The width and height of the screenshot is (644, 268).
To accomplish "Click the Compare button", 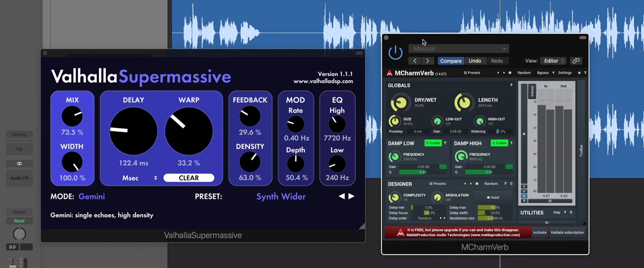I will [451, 61].
